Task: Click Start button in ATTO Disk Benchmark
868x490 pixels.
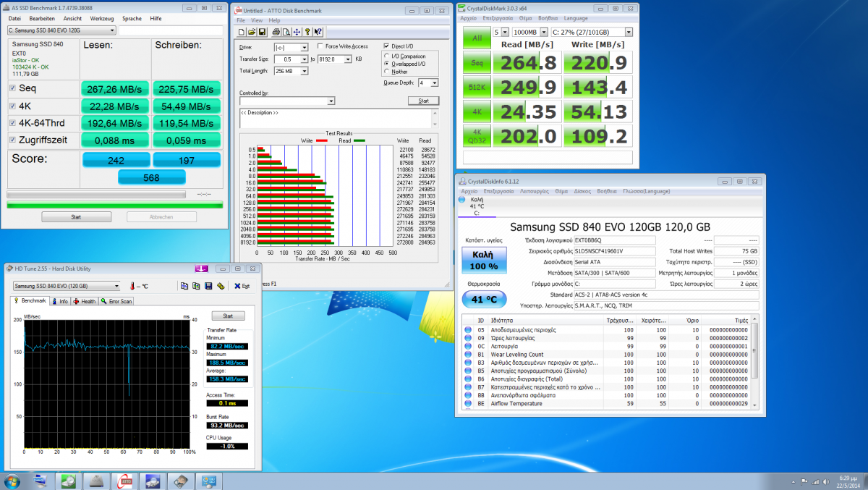Action: [423, 101]
